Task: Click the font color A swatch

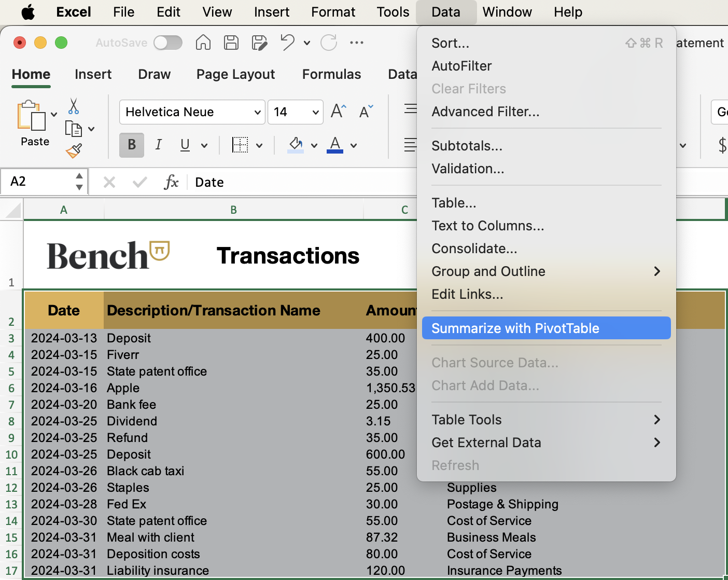Action: 335,145
